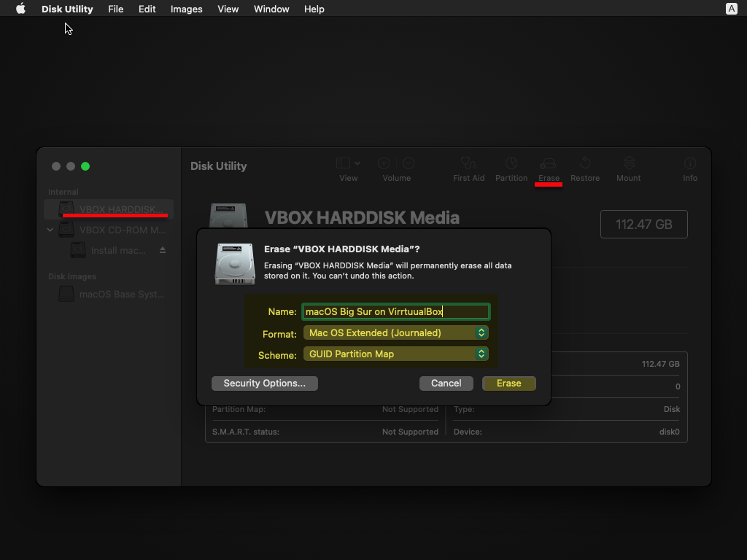Select VBOX HARDDISK in the sidebar

point(109,209)
